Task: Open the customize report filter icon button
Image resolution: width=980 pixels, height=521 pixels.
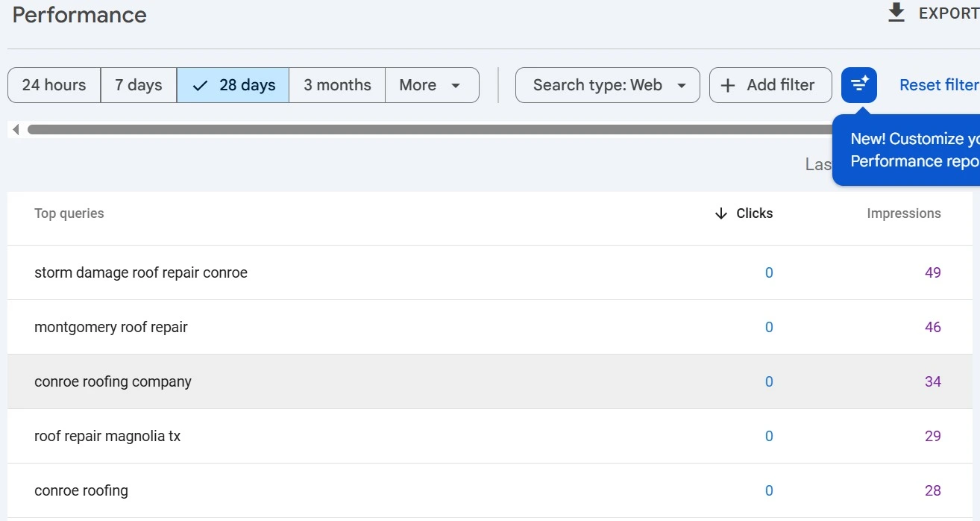Action: [859, 85]
